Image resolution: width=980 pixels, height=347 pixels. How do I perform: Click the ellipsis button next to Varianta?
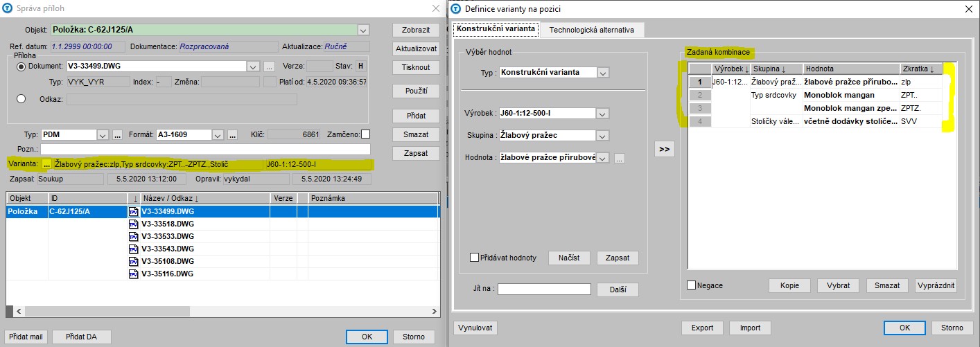click(x=46, y=165)
